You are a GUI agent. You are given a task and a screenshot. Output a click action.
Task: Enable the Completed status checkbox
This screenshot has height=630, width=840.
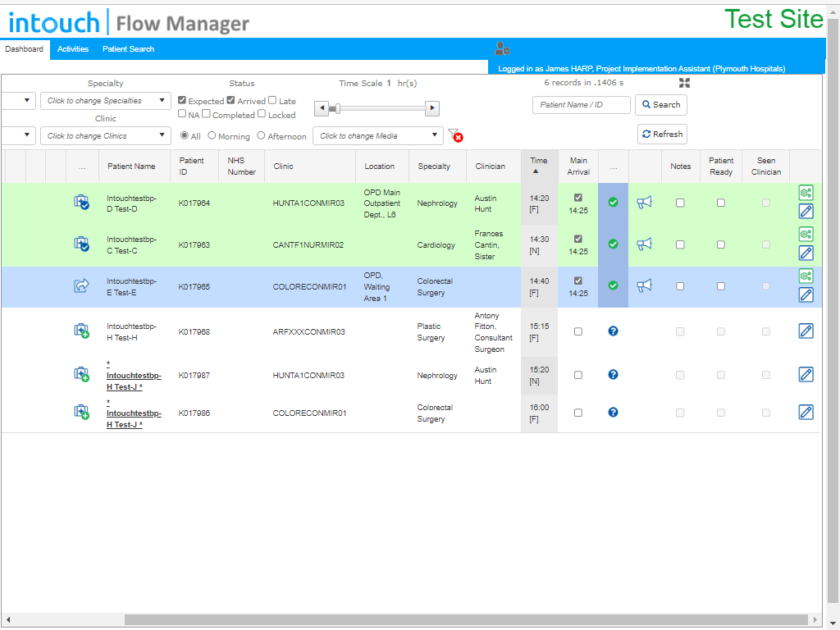tap(206, 113)
